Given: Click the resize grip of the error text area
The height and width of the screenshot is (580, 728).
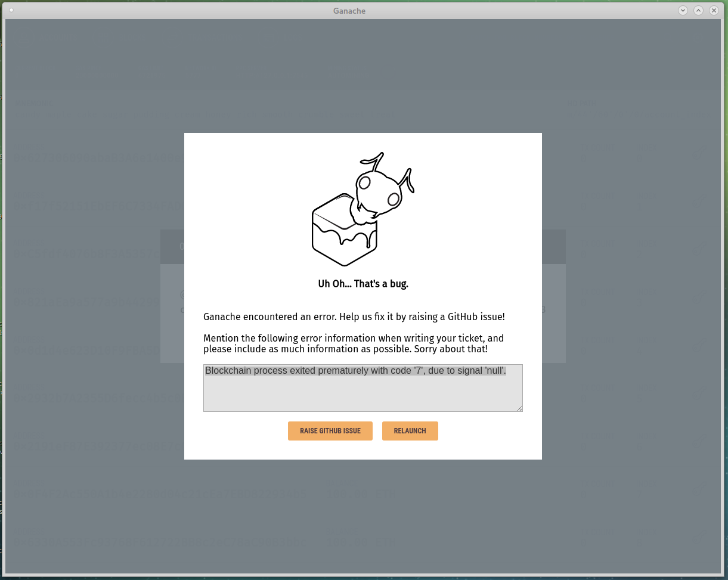Looking at the screenshot, I should click(x=519, y=409).
